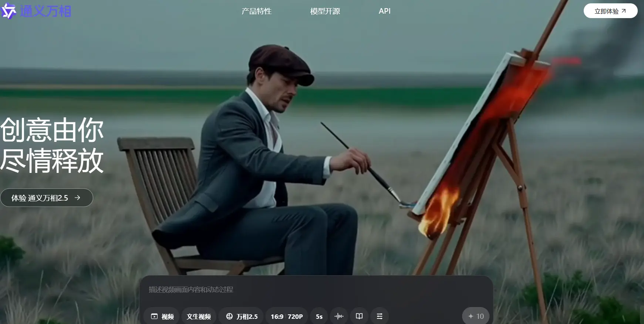The height and width of the screenshot is (324, 644).
Task: Click the arrow in 体验 通义万相2.5 button
Action: 77,198
